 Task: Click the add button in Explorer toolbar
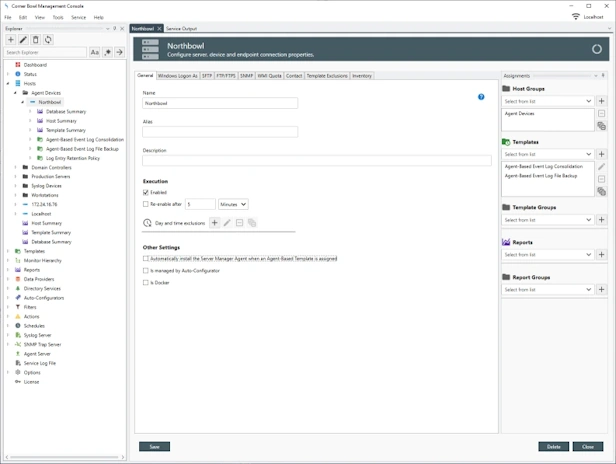pos(11,40)
